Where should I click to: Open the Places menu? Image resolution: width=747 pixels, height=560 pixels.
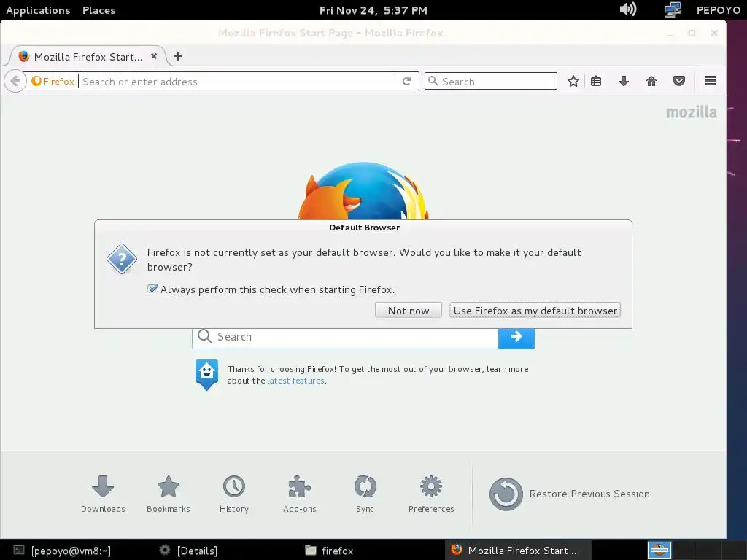[x=99, y=10]
